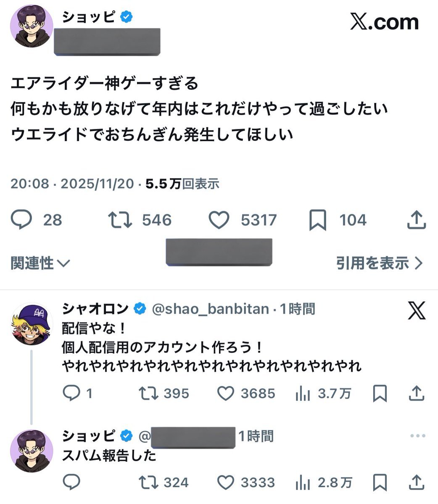Bookmark the main post with 104 bookmarks
Viewport: 438px width, 504px height.
pos(318,220)
